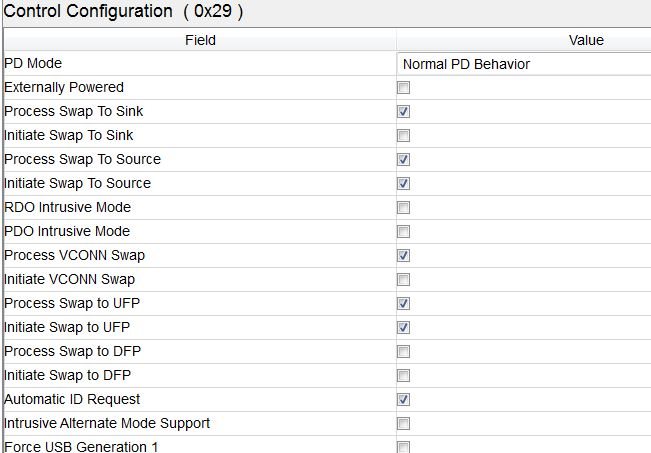Disable Initiate Swap To Source checkbox
Viewport: 651px width, 453px height.
pyautogui.click(x=404, y=184)
